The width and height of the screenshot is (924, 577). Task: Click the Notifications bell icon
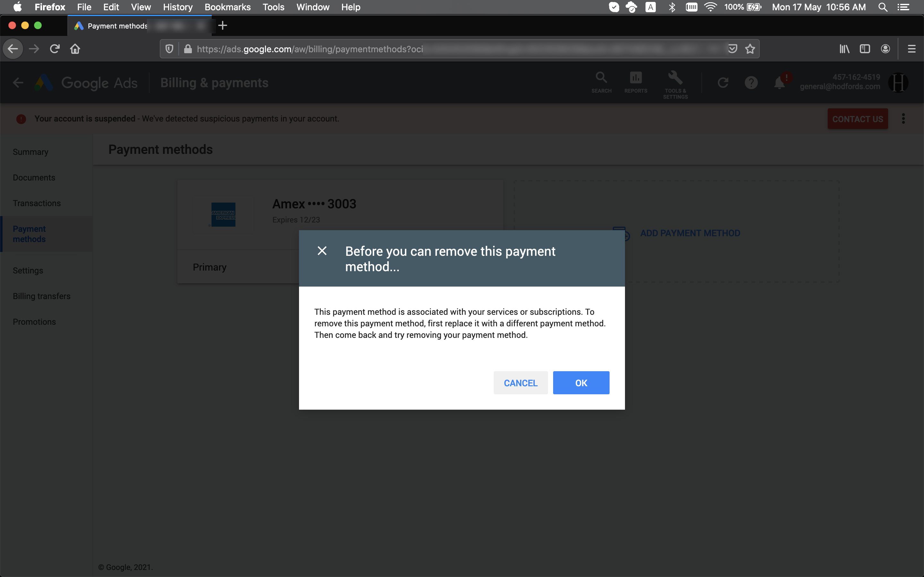point(779,82)
